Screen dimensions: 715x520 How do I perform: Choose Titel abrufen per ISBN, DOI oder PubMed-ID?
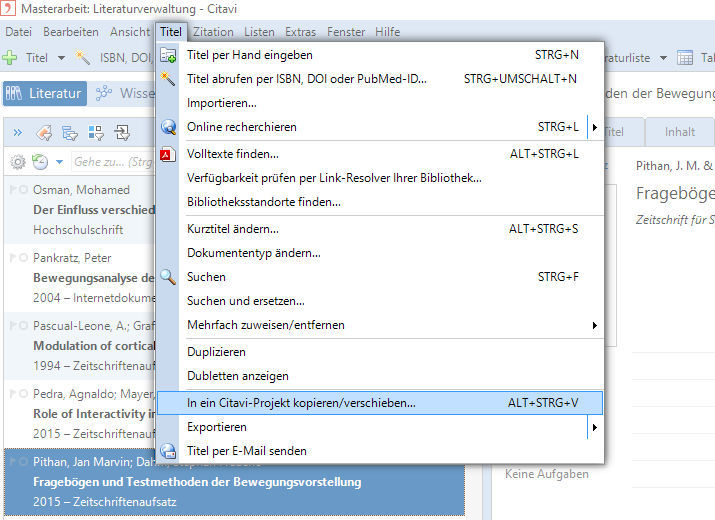click(x=380, y=79)
